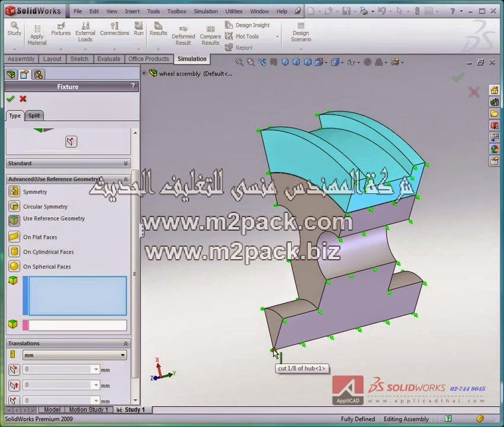Viewport: 504px width, 427px height.
Task: Click the Apply Material icon
Action: coord(37,35)
